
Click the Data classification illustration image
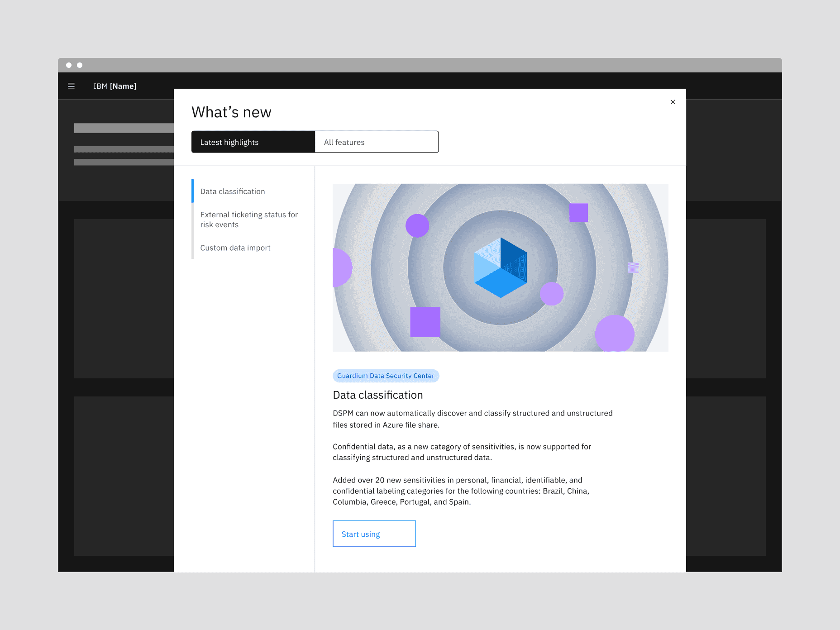pos(501,267)
